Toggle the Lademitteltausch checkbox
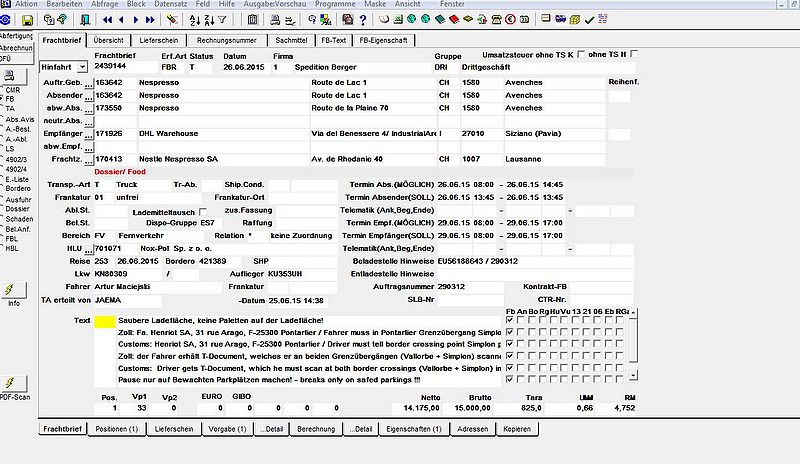800x464 pixels. [x=203, y=212]
